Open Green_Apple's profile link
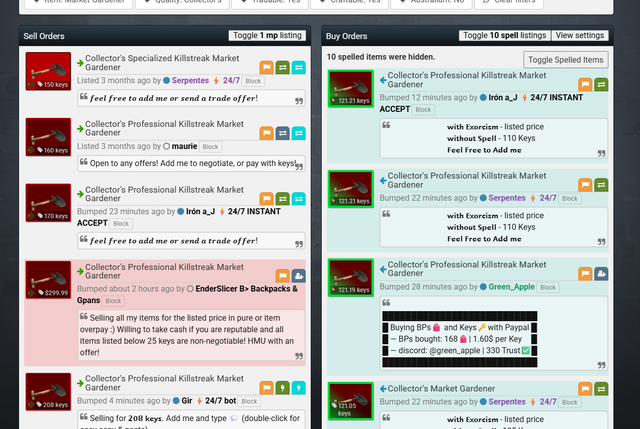This screenshot has height=429, width=640. pyautogui.click(x=511, y=287)
